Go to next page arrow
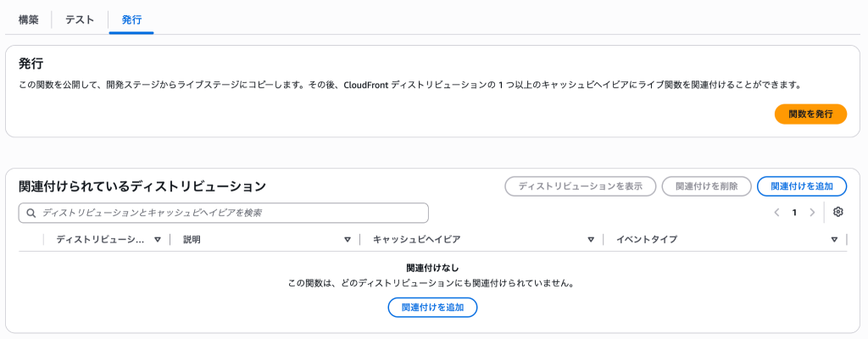The image size is (868, 339). pos(812,212)
